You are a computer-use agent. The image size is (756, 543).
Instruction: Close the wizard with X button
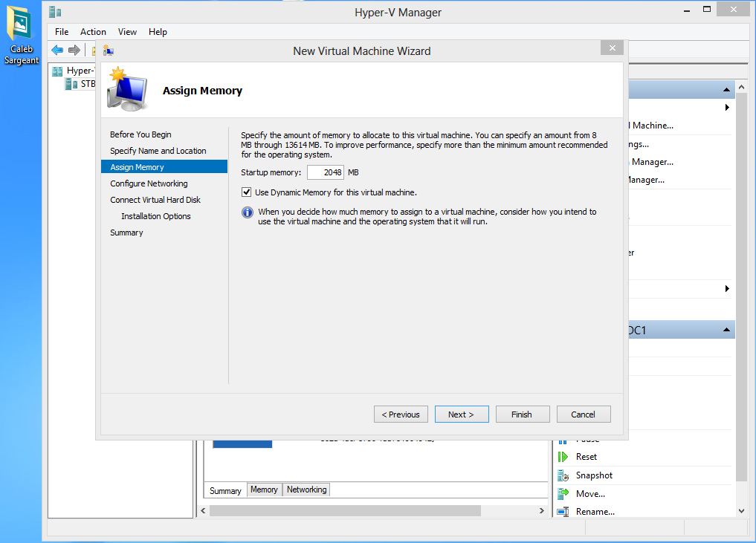coord(613,48)
